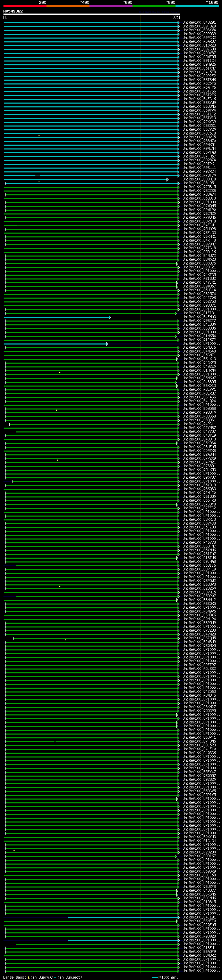Select hit label UniRef100_Q9V9M7
Viewport: 222px width, 980px height.
pos(199,244)
